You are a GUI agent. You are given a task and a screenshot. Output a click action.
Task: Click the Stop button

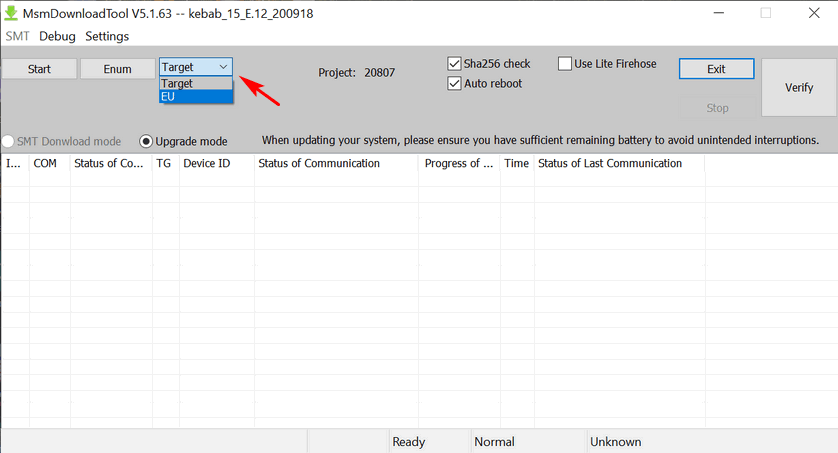717,108
